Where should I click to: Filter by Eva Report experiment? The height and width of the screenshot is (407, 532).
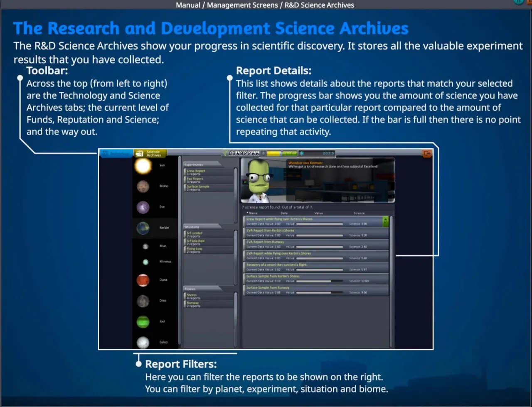coord(209,180)
